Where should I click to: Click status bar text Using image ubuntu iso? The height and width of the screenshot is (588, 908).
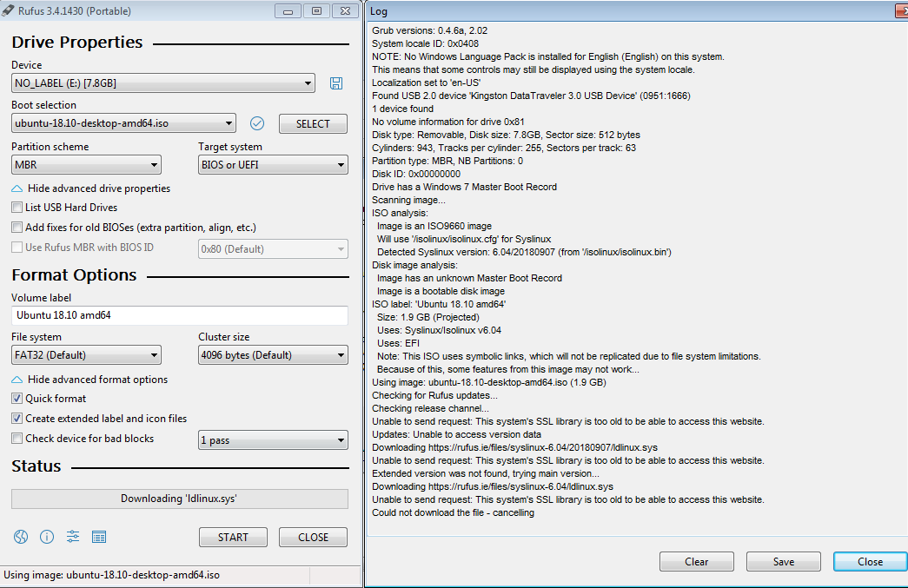click(x=112, y=575)
